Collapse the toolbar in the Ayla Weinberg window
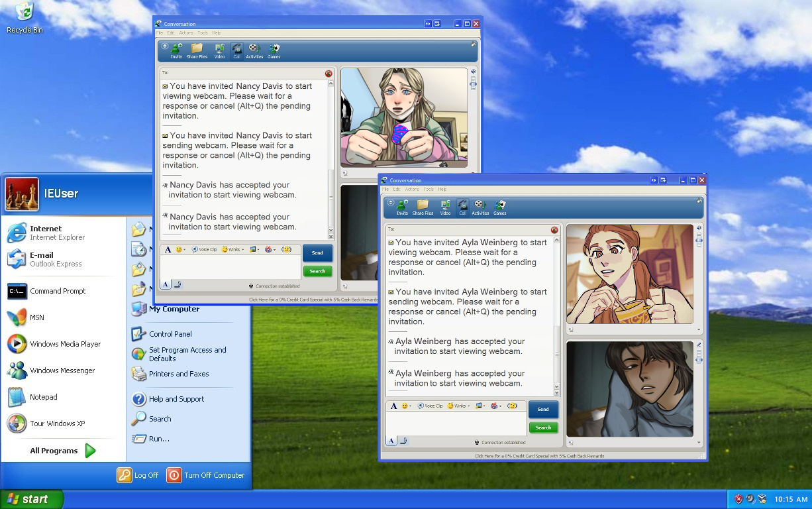Viewport: 812px width, 509px height. [391, 203]
